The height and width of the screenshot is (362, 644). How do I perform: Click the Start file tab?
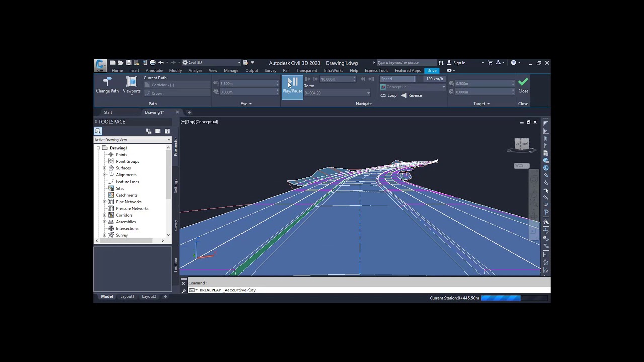108,112
